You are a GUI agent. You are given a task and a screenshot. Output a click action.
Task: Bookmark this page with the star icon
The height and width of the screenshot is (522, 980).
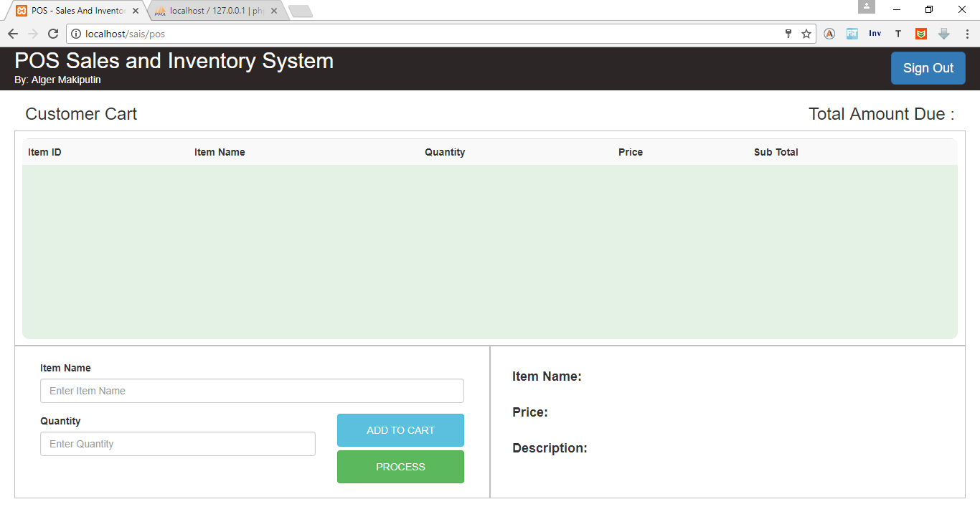pos(806,34)
